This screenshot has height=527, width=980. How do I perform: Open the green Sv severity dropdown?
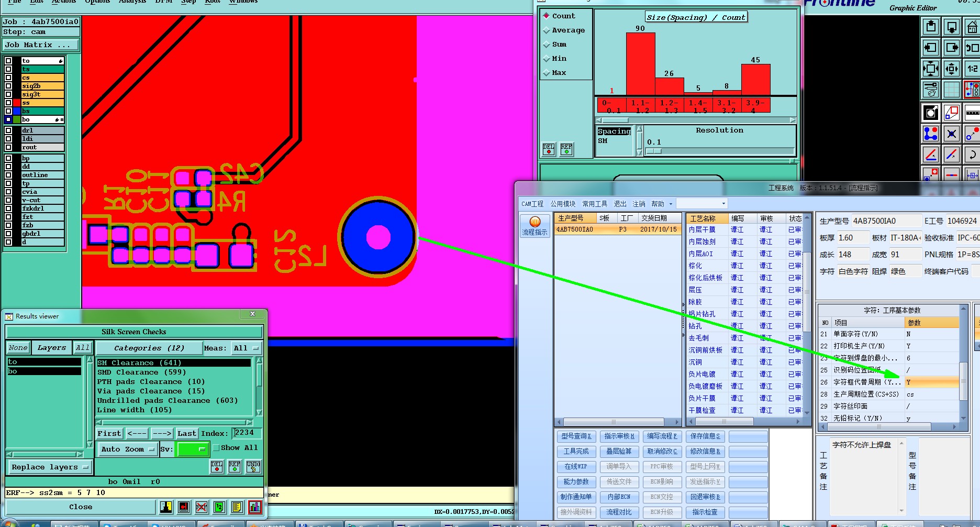193,449
